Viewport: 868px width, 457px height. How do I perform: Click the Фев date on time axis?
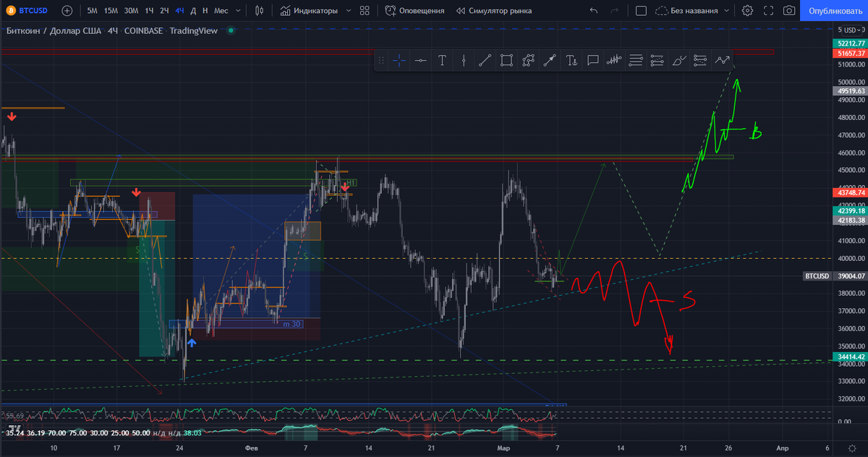(251, 448)
